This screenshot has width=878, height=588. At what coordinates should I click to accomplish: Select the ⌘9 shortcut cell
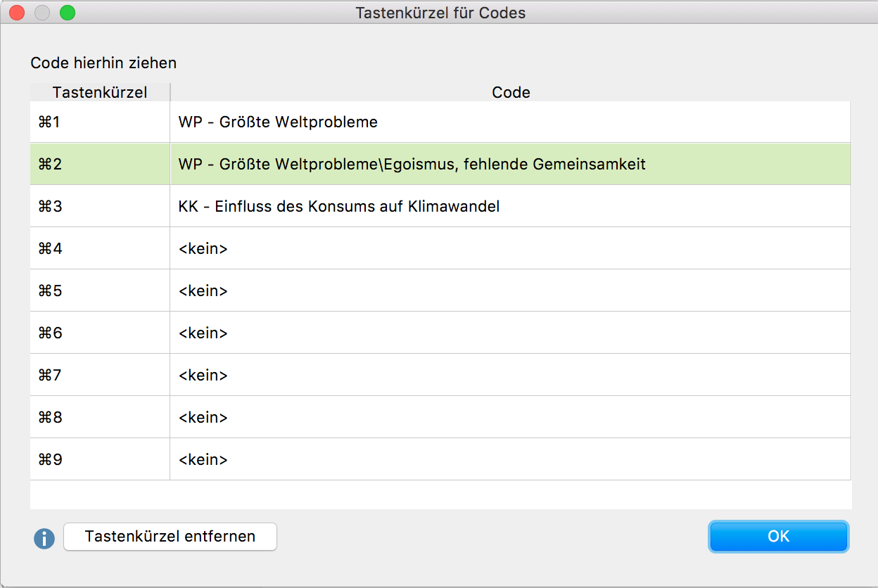click(100, 460)
